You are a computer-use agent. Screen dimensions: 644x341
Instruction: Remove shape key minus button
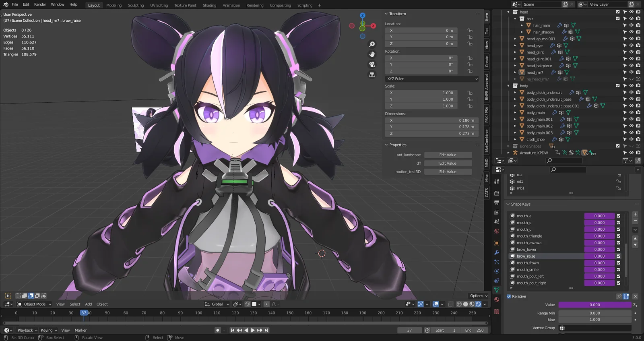(635, 221)
